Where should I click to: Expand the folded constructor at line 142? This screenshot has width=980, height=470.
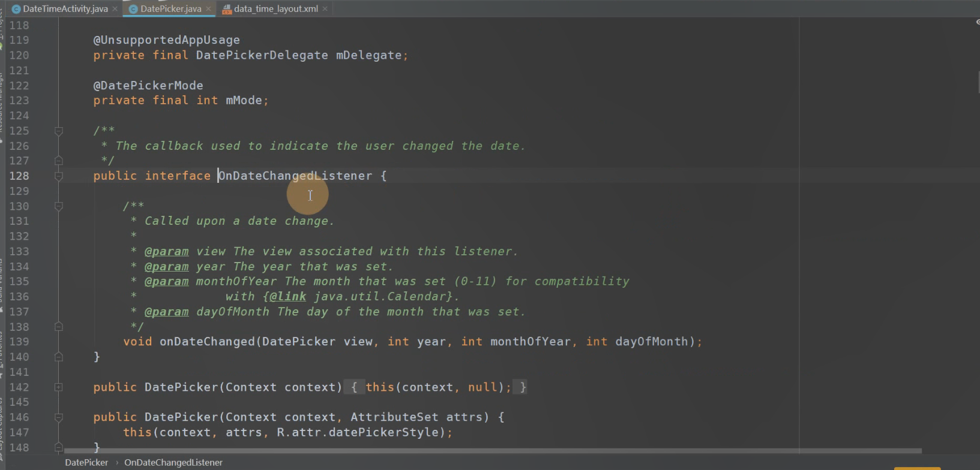[59, 387]
